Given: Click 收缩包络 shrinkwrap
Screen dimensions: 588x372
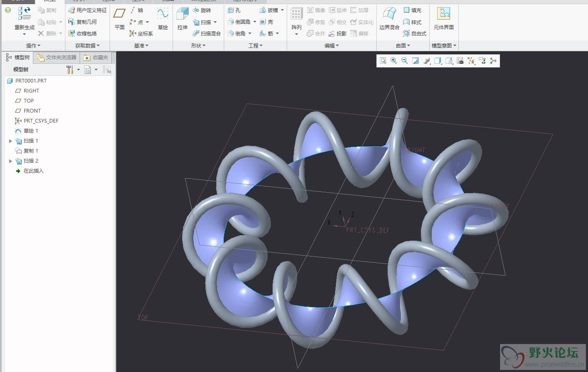Looking at the screenshot, I should click(x=83, y=33).
